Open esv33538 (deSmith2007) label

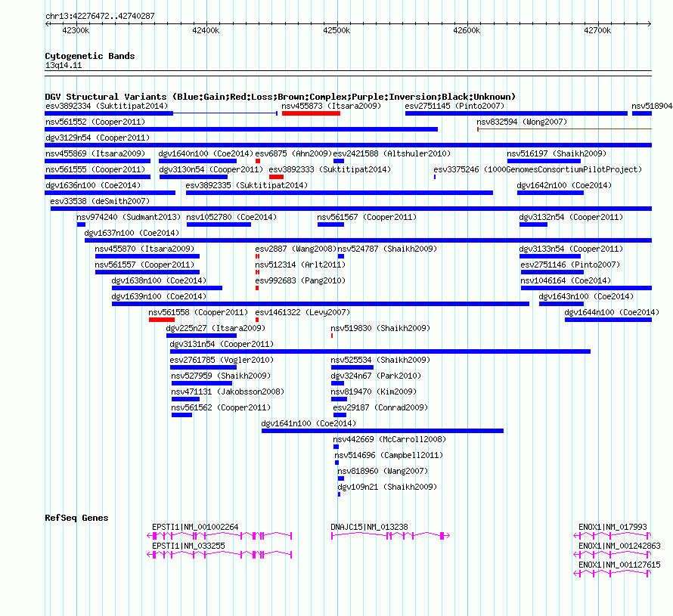tap(100, 201)
